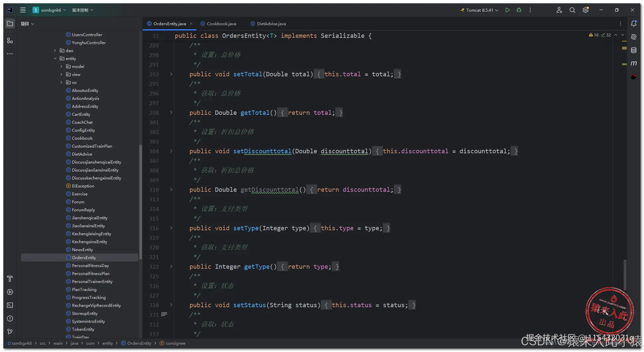Open the AI assistant spiral icon
644x352 pixels.
tap(634, 37)
